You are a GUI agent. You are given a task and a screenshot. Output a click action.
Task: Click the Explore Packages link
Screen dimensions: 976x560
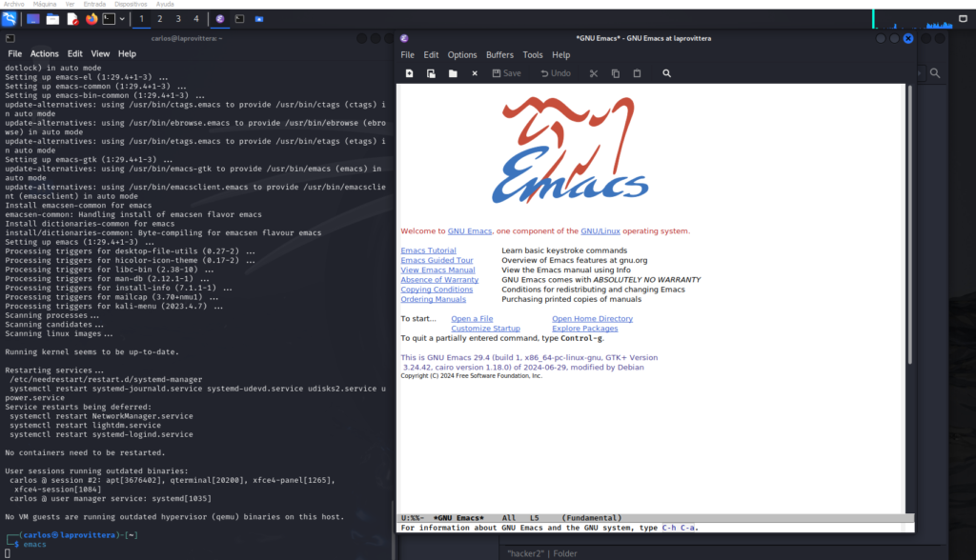(x=585, y=329)
